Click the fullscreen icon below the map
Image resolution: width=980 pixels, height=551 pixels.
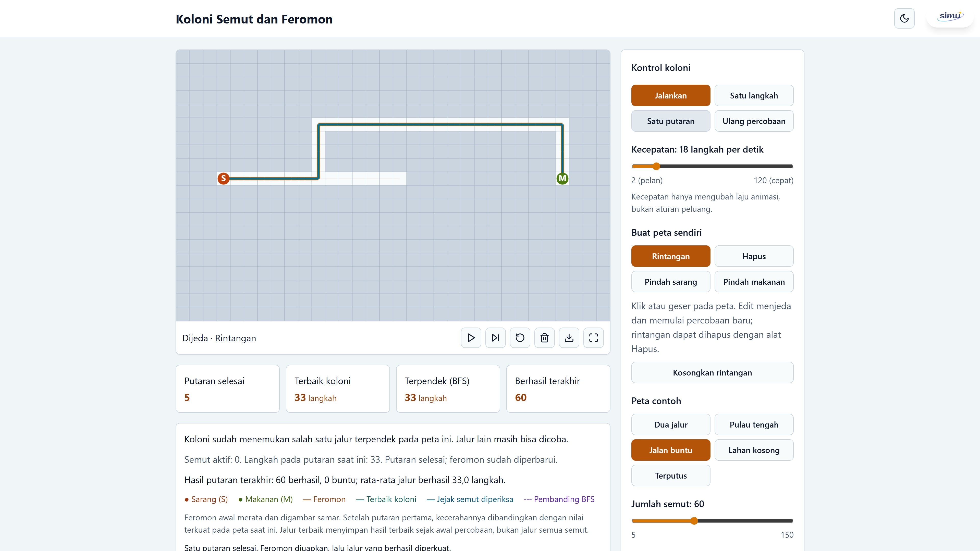click(593, 338)
